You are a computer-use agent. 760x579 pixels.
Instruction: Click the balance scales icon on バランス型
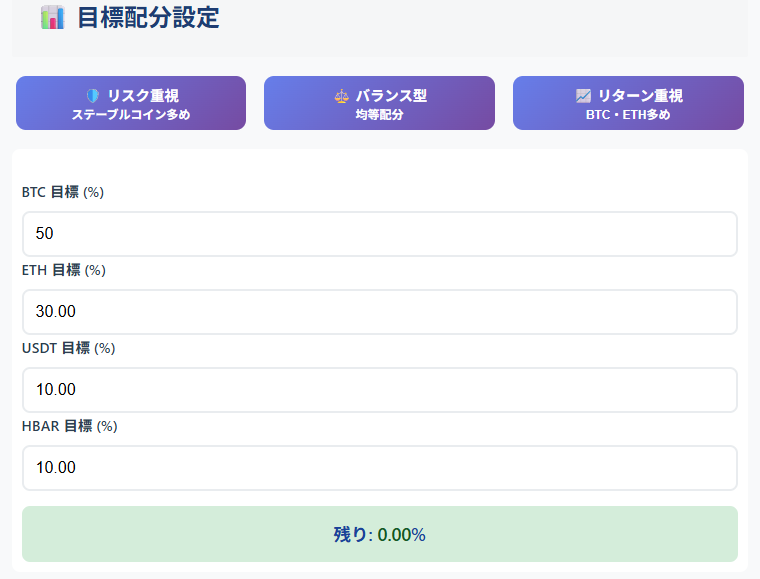pyautogui.click(x=342, y=96)
